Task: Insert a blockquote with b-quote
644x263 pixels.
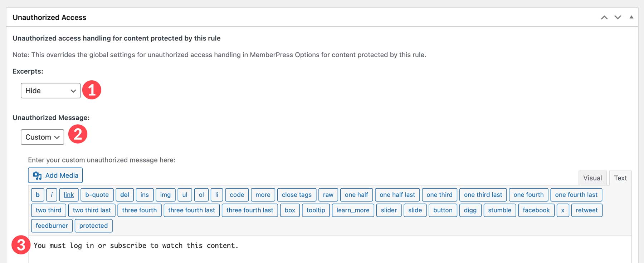Action: [x=97, y=195]
